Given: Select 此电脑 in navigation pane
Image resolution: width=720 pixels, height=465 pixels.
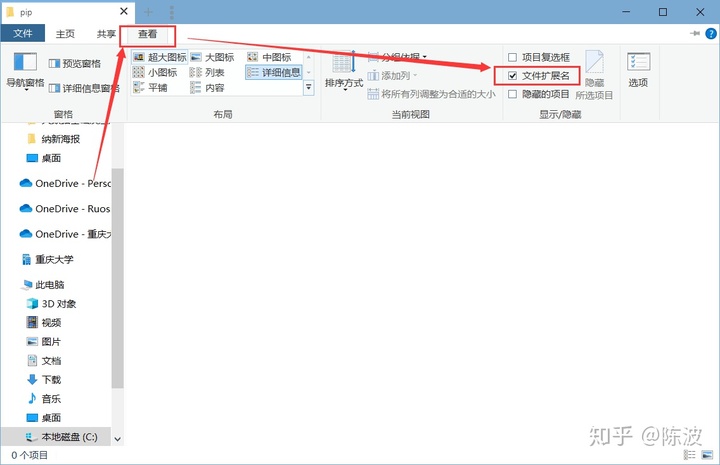Looking at the screenshot, I should pyautogui.click(x=43, y=285).
